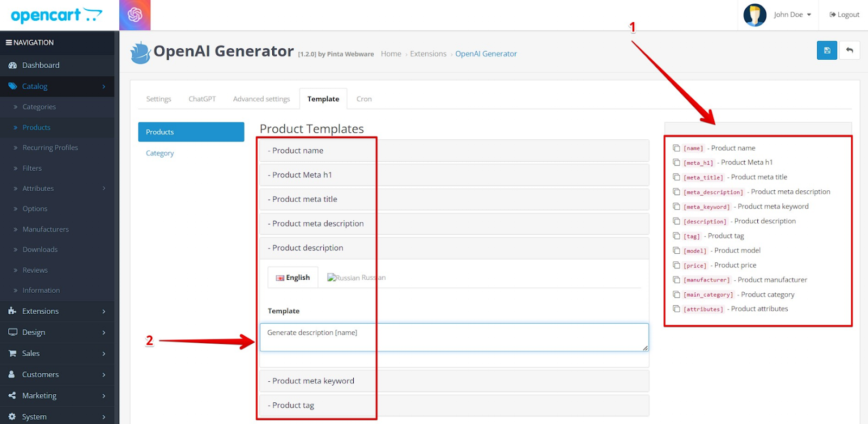This screenshot has height=424, width=868.
Task: Select the Template tab
Action: point(323,99)
